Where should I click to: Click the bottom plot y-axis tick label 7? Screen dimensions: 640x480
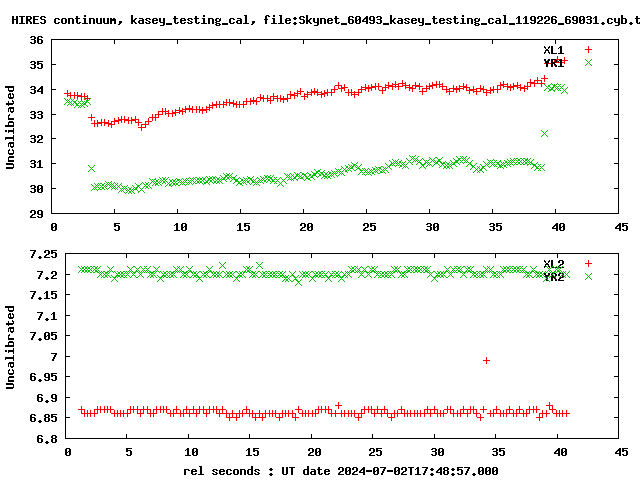(x=54, y=357)
